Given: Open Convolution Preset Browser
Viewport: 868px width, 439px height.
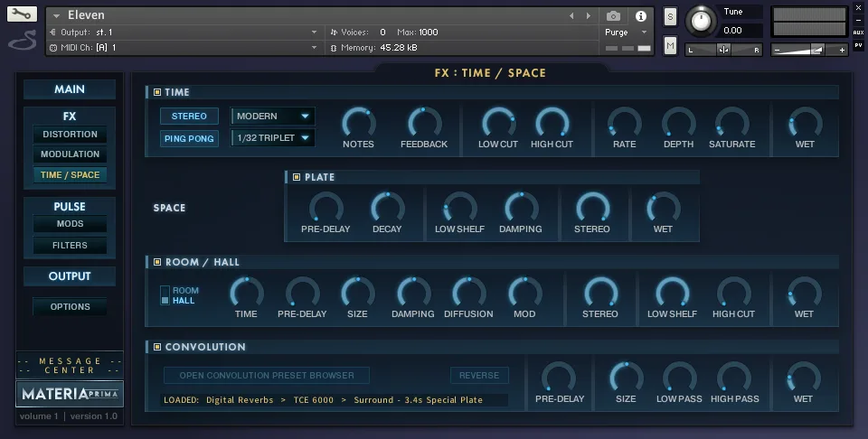Looking at the screenshot, I should (x=266, y=375).
